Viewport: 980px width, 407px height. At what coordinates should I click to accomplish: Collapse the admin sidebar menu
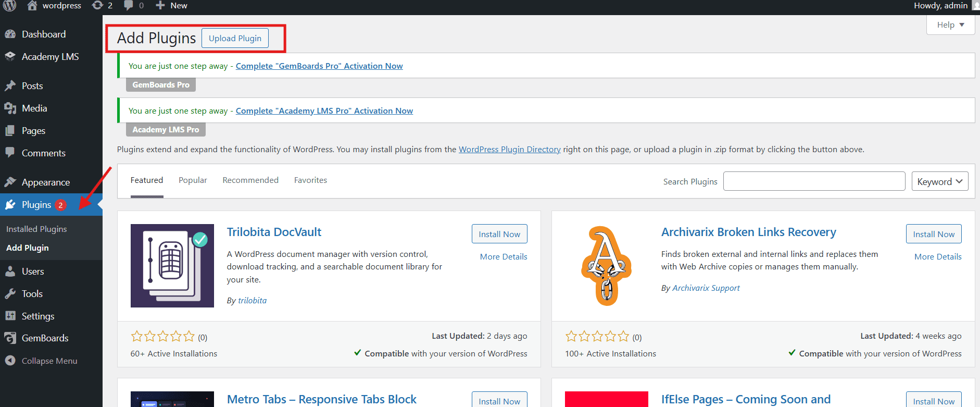(x=49, y=361)
